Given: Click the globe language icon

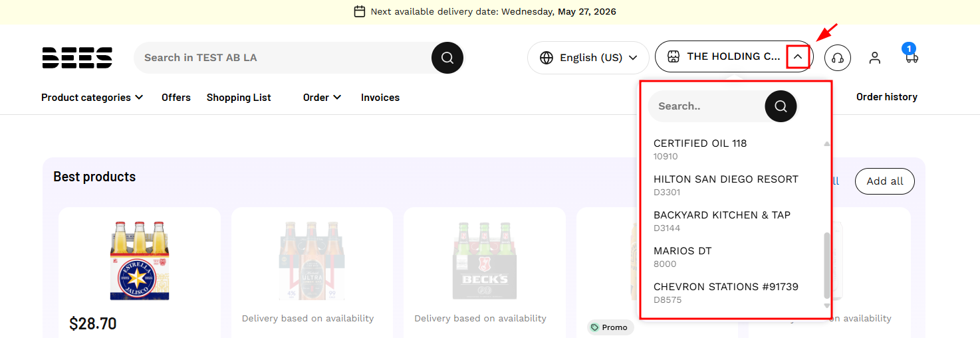Looking at the screenshot, I should 547,58.
